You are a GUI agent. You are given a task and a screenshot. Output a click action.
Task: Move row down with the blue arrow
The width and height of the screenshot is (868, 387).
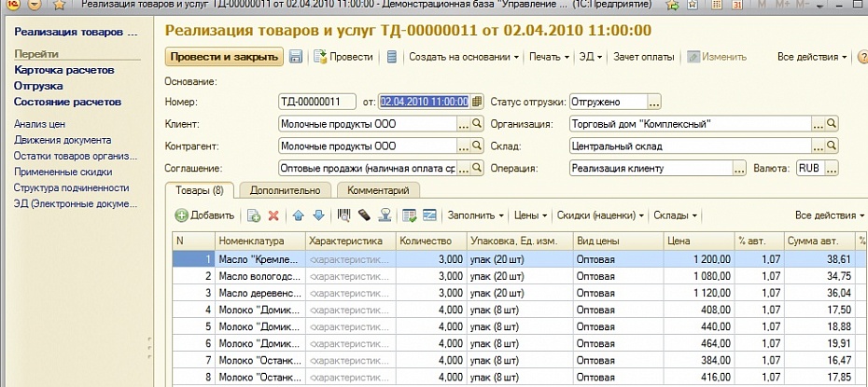[318, 215]
